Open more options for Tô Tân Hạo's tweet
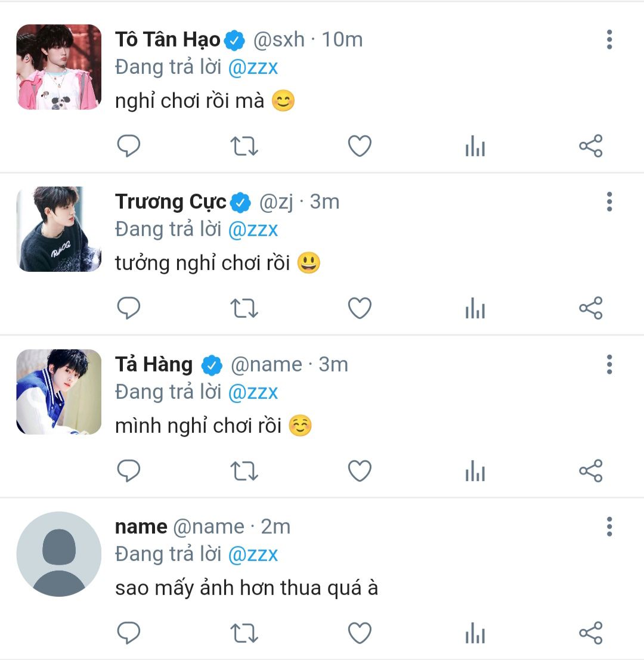Viewport: 644px width, 660px height. (609, 39)
